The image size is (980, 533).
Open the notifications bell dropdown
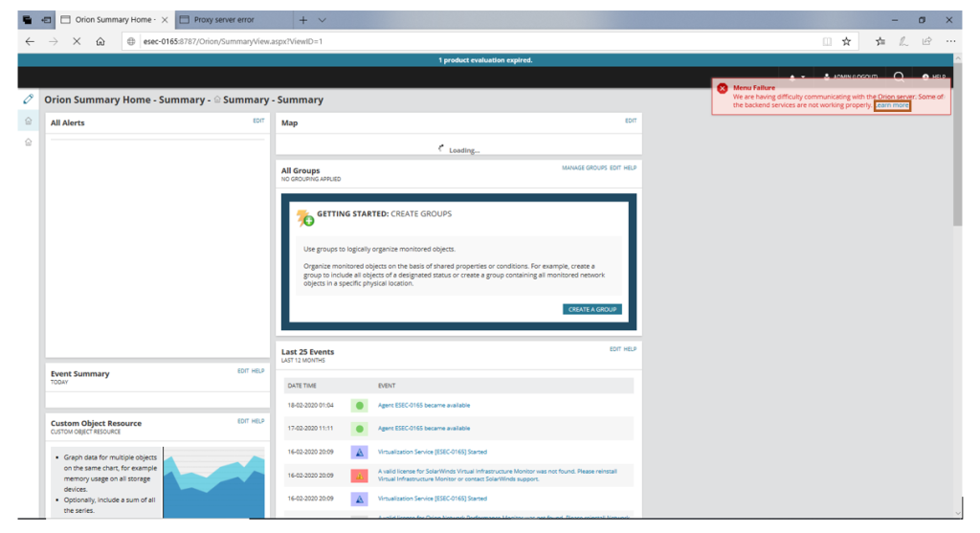797,77
